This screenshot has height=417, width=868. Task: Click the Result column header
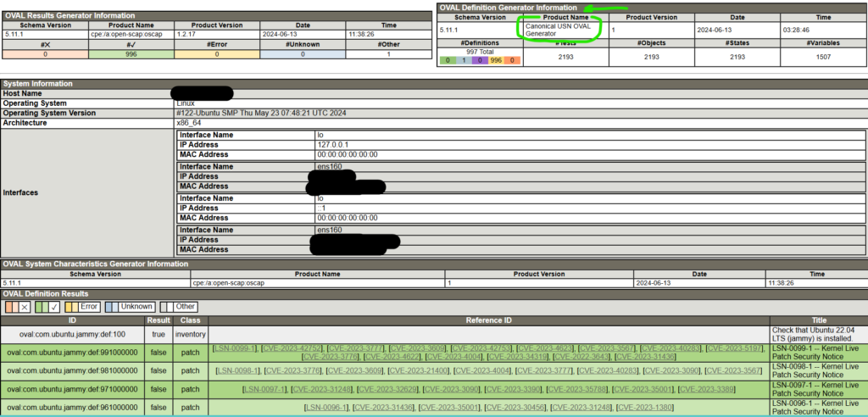point(159,320)
